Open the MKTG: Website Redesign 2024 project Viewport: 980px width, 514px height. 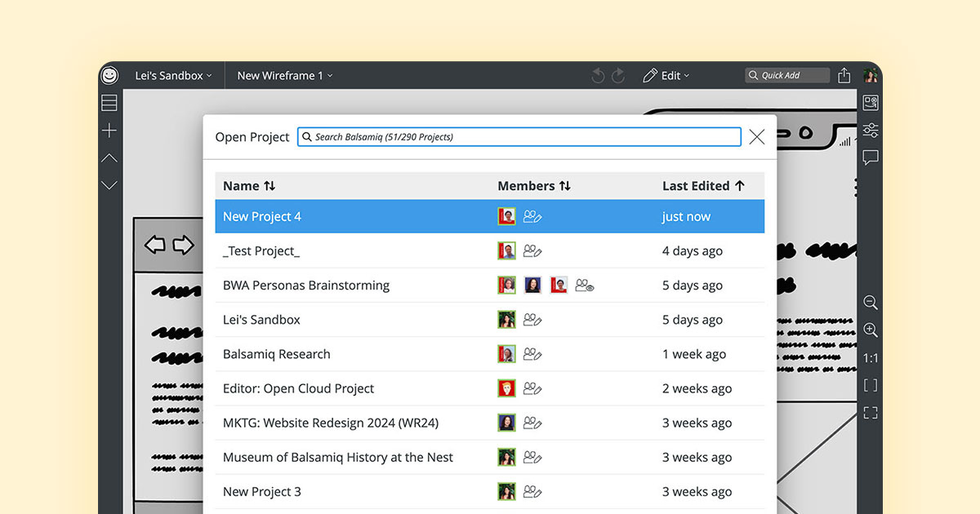[x=332, y=423]
